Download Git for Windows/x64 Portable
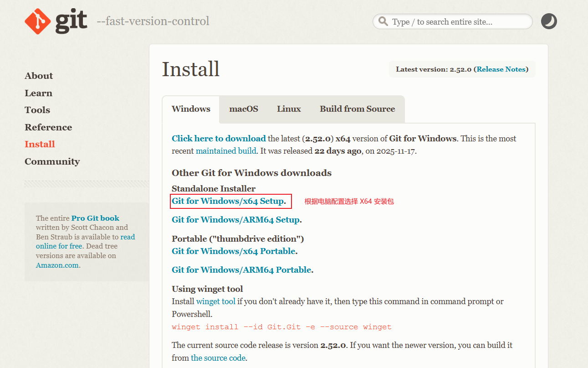 point(234,251)
